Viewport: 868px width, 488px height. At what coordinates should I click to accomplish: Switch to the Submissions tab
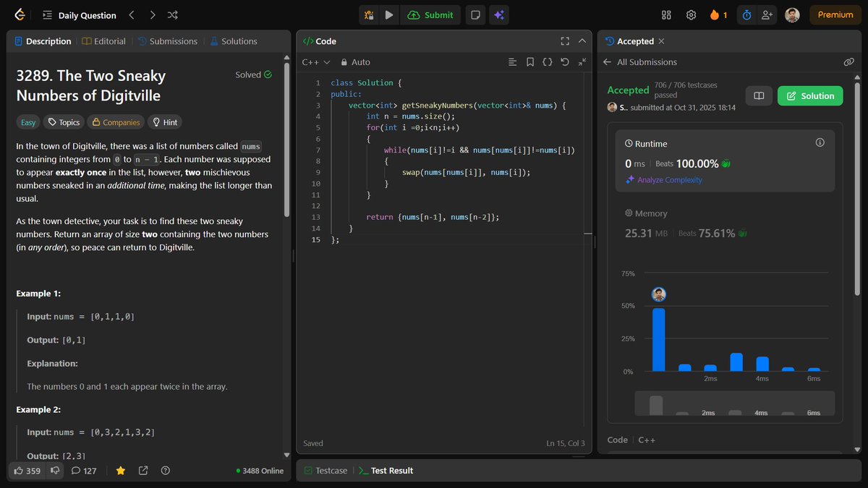167,41
